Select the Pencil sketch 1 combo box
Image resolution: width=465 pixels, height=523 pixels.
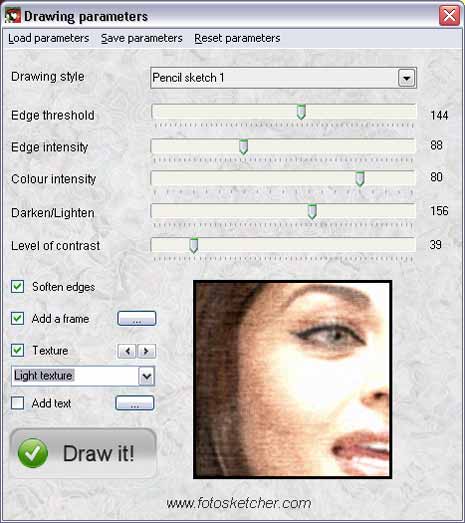[x=284, y=78]
